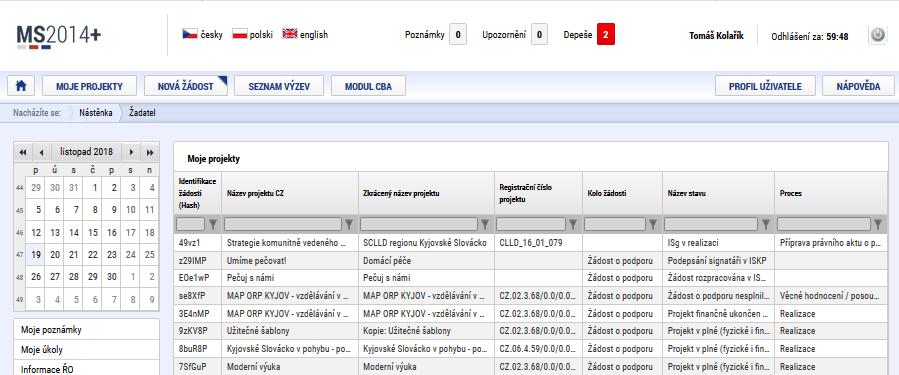
Task: Click 'Podepsání signatáři v ISKP' status
Action: tap(717, 260)
